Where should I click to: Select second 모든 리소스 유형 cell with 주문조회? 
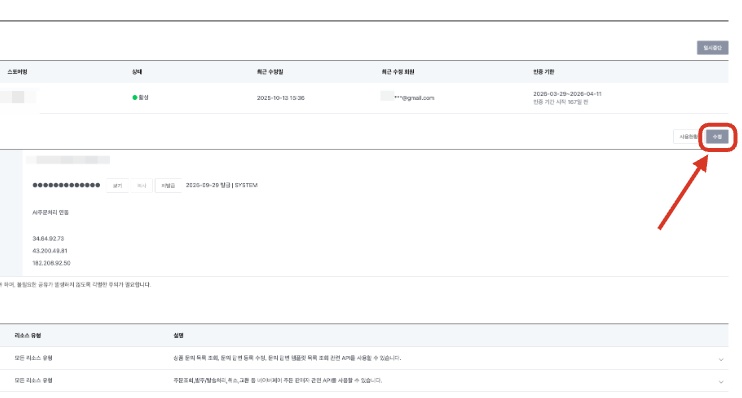point(33,380)
